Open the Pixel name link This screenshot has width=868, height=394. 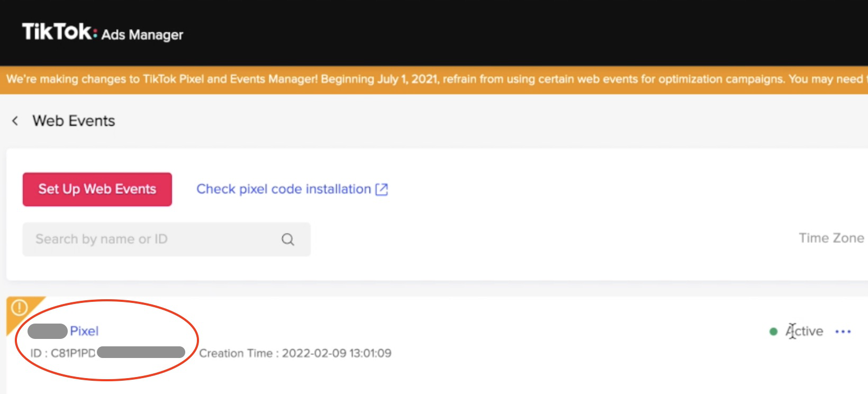pyautogui.click(x=84, y=331)
